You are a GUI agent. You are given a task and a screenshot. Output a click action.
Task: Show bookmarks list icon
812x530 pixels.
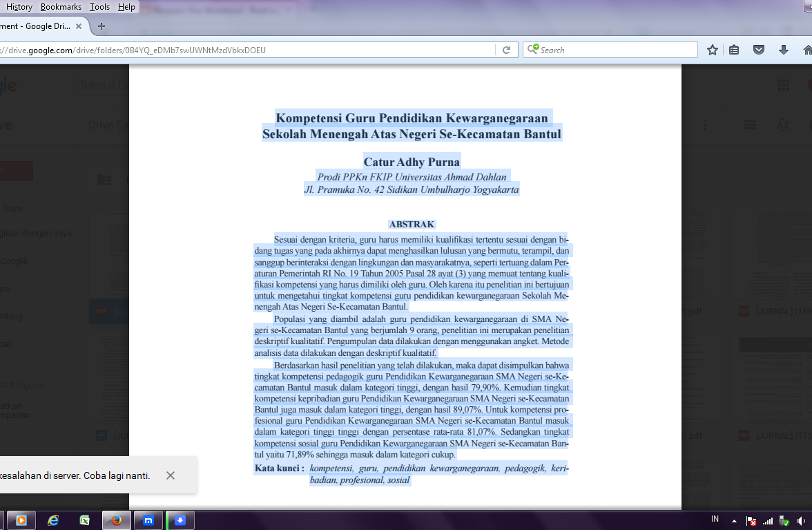[734, 50]
